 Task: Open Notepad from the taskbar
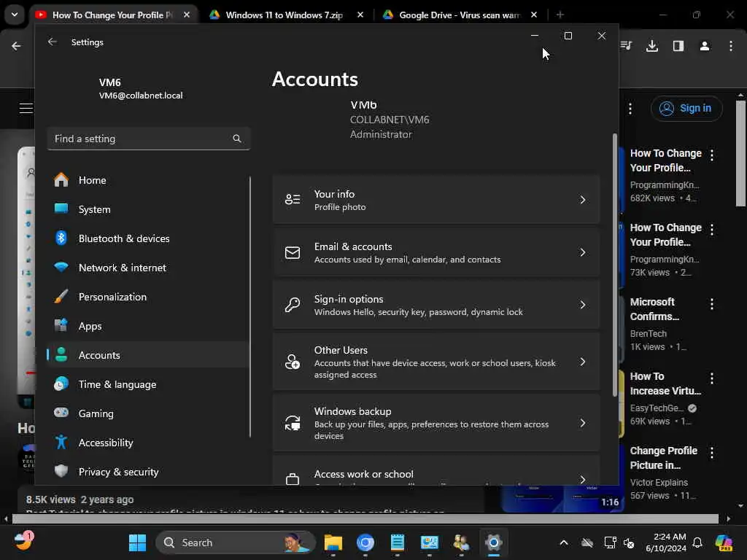pos(398,542)
